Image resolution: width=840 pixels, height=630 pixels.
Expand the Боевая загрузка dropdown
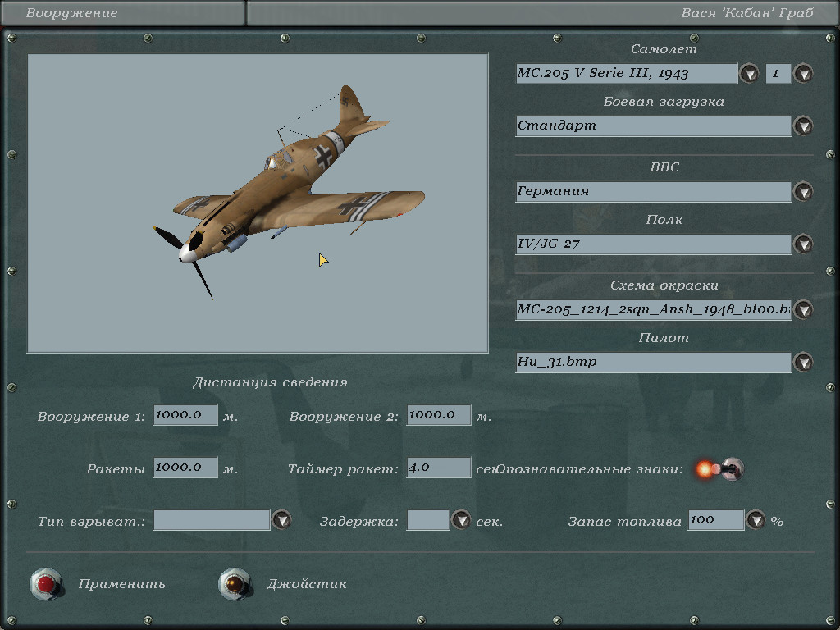click(x=803, y=126)
